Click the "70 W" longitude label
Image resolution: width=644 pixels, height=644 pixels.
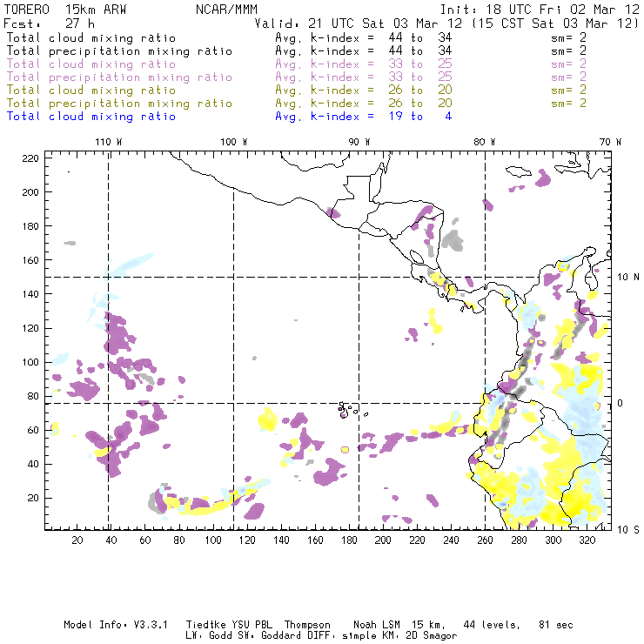pos(610,142)
